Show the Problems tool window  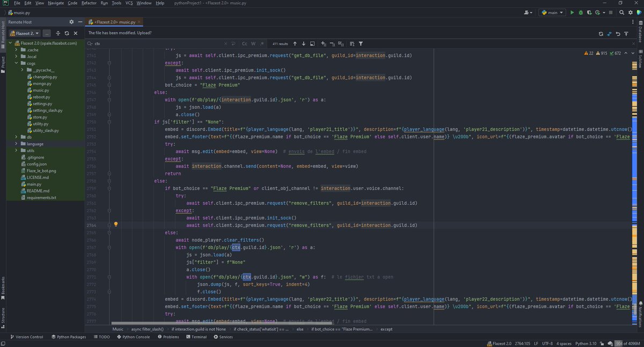[x=167, y=337]
